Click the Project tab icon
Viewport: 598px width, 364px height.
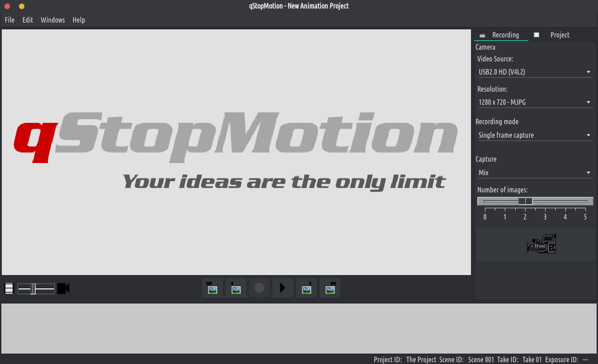point(537,35)
